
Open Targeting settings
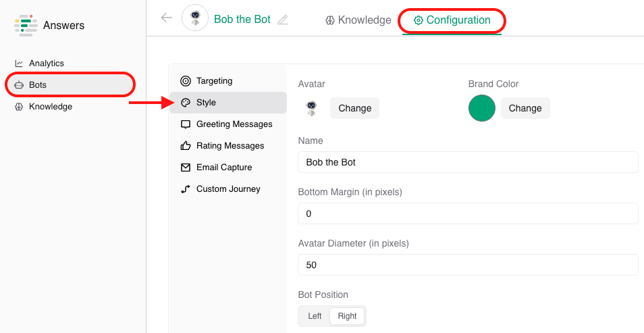tap(214, 81)
